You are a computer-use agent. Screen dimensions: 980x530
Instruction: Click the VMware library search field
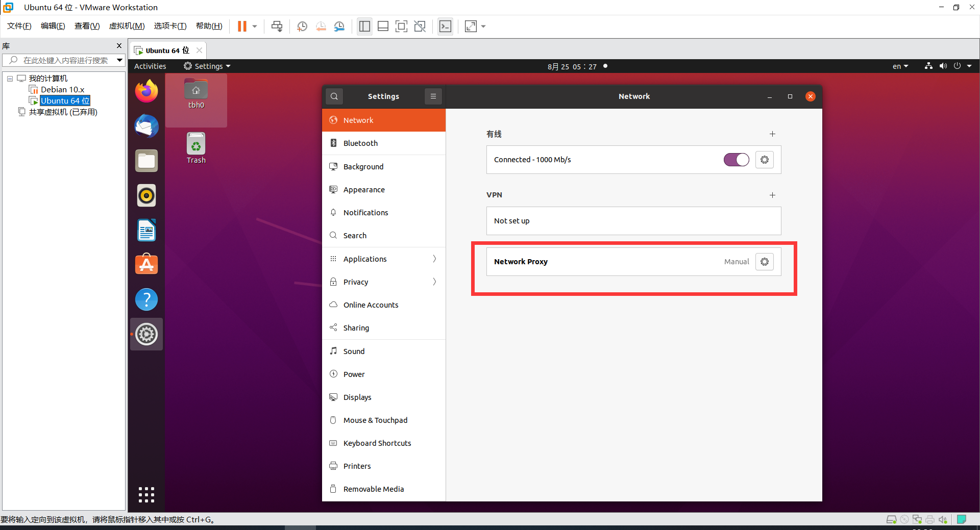[x=65, y=60]
